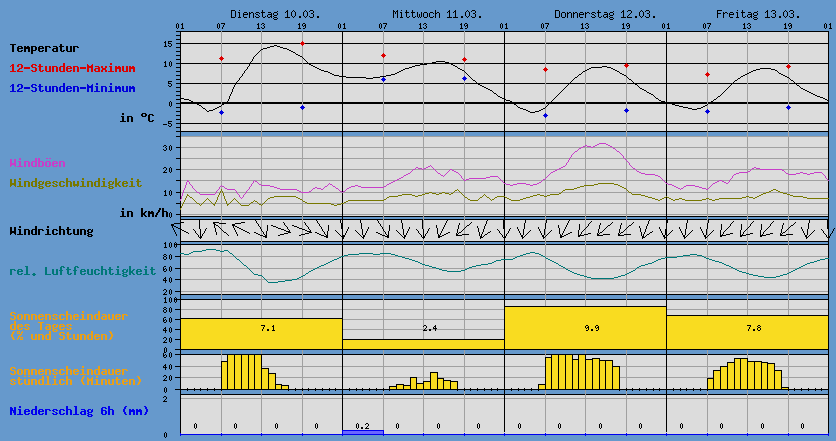Select the leftmost wind direction arrow
The width and height of the screenshot is (836, 441).
coord(183,230)
